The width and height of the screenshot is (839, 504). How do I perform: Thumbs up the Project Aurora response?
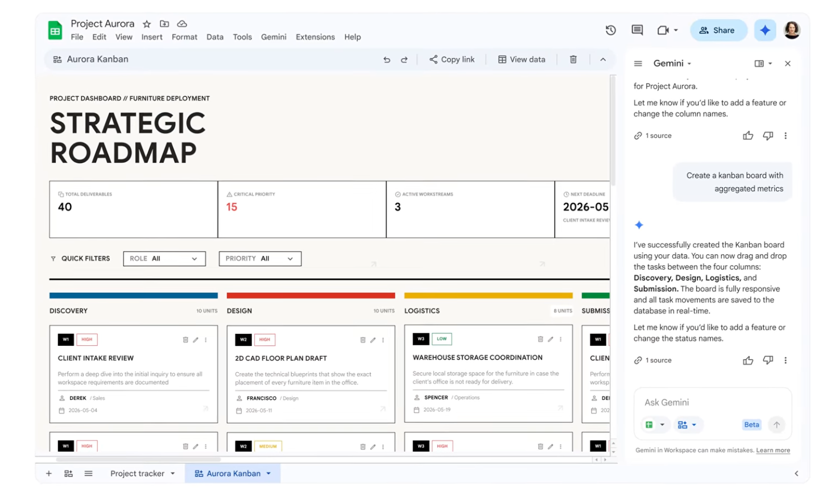748,135
